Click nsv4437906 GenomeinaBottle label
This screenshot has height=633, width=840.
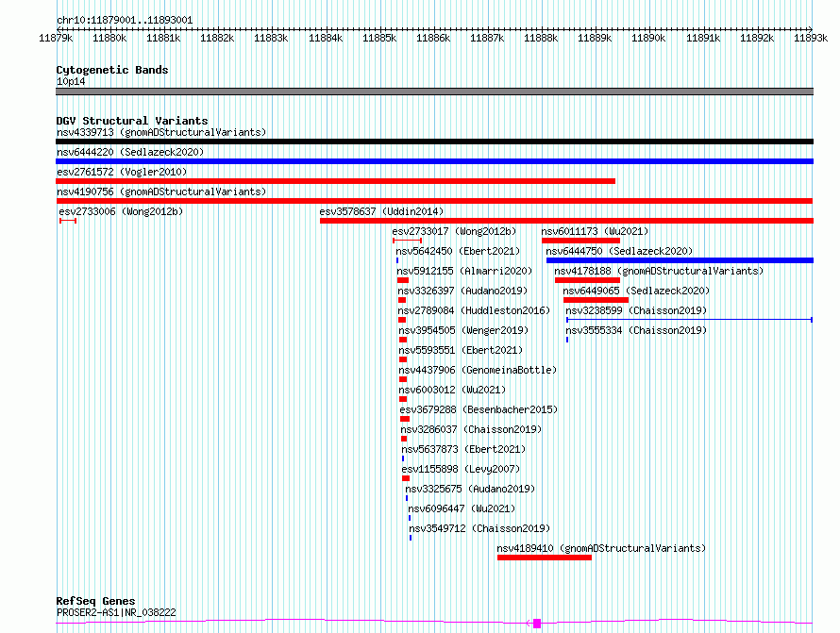[478, 370]
